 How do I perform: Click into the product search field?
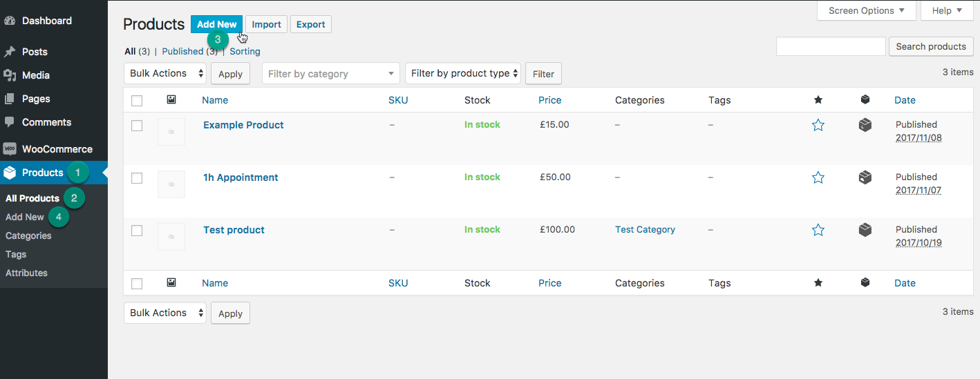(x=831, y=46)
